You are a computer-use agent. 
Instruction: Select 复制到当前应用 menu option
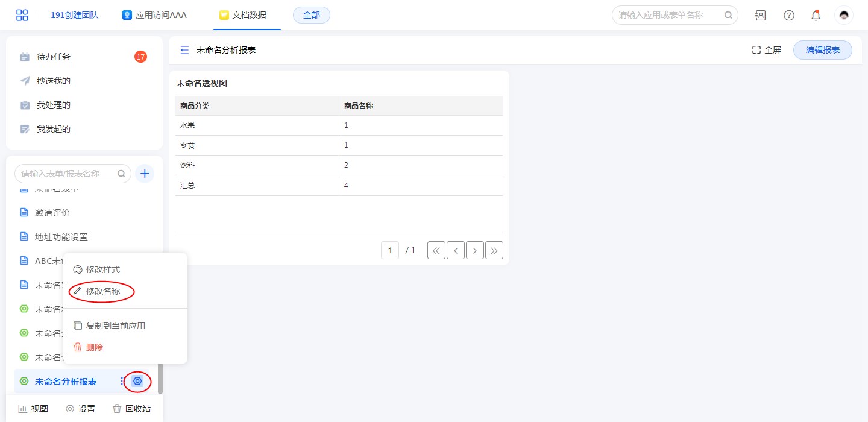[115, 326]
